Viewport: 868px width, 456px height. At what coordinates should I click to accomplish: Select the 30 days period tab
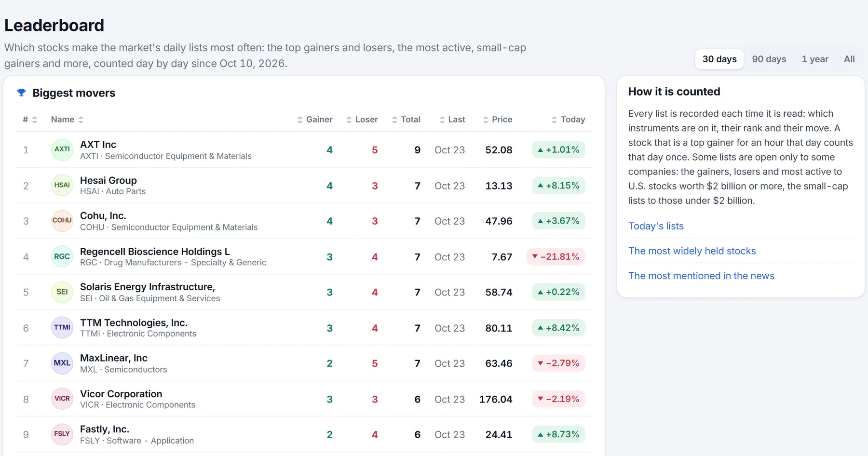(x=719, y=59)
